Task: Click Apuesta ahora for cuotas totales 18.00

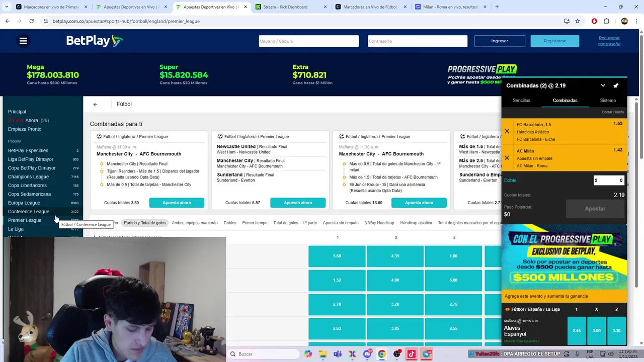Action: pyautogui.click(x=419, y=203)
